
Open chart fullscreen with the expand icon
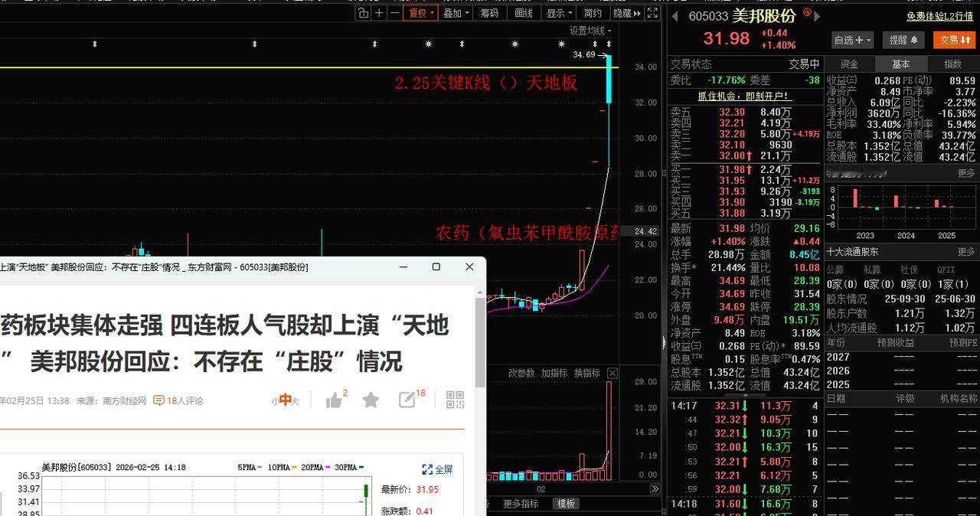[x=652, y=13]
